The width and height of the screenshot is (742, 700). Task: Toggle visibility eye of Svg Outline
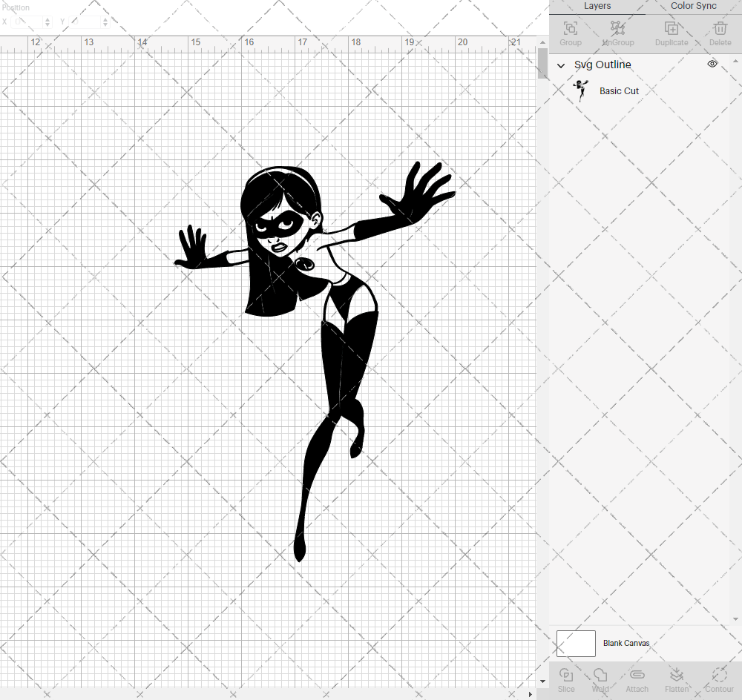point(712,64)
